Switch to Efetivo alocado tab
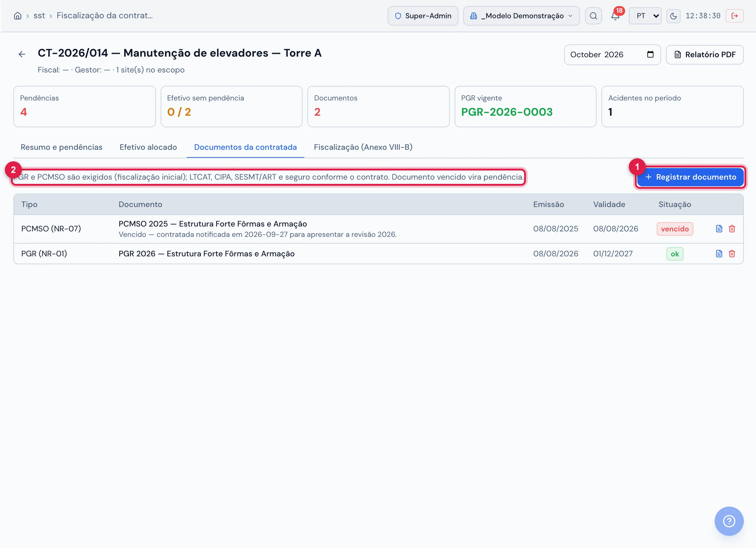The image size is (756, 548). (148, 147)
